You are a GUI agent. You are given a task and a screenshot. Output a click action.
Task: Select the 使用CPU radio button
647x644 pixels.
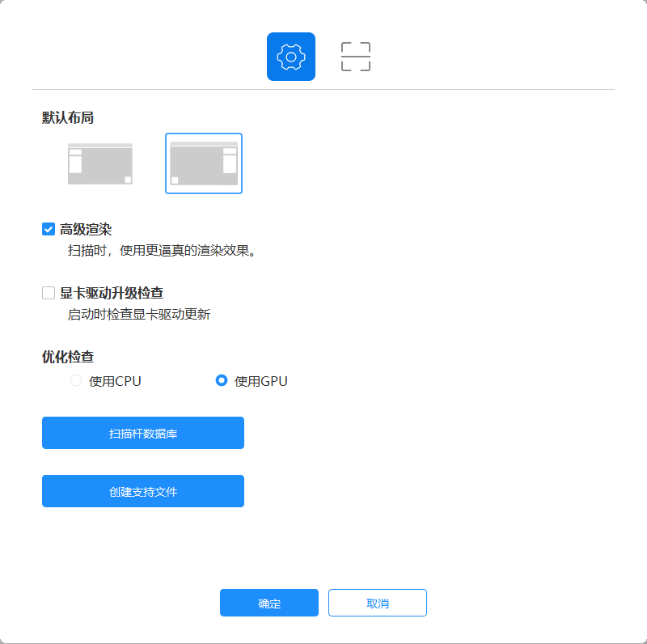75,380
